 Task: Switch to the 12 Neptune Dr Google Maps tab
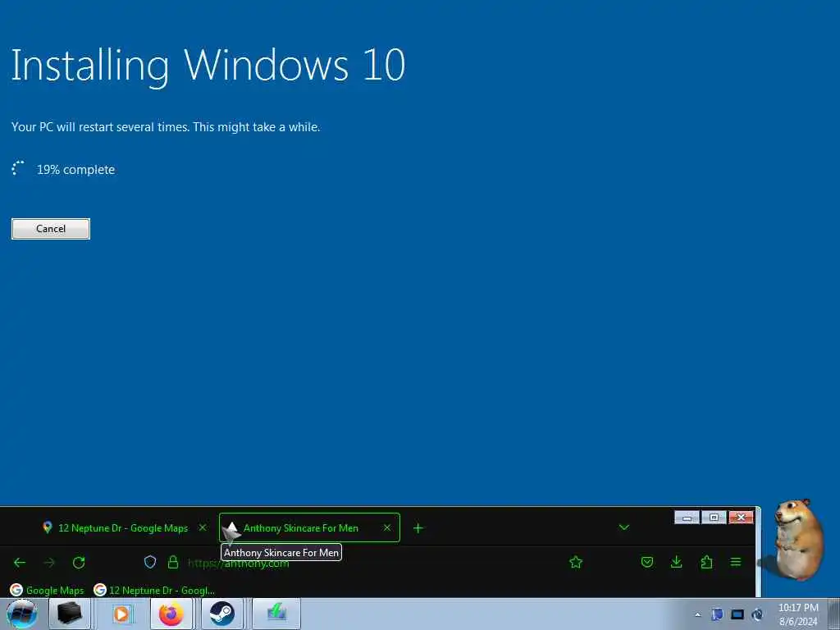pyautogui.click(x=123, y=527)
